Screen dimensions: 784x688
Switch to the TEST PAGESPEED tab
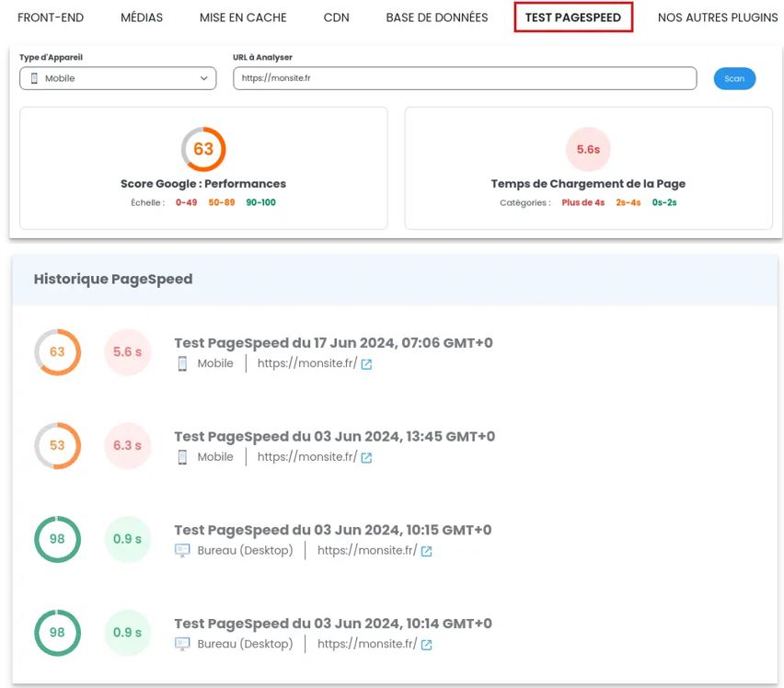(573, 17)
